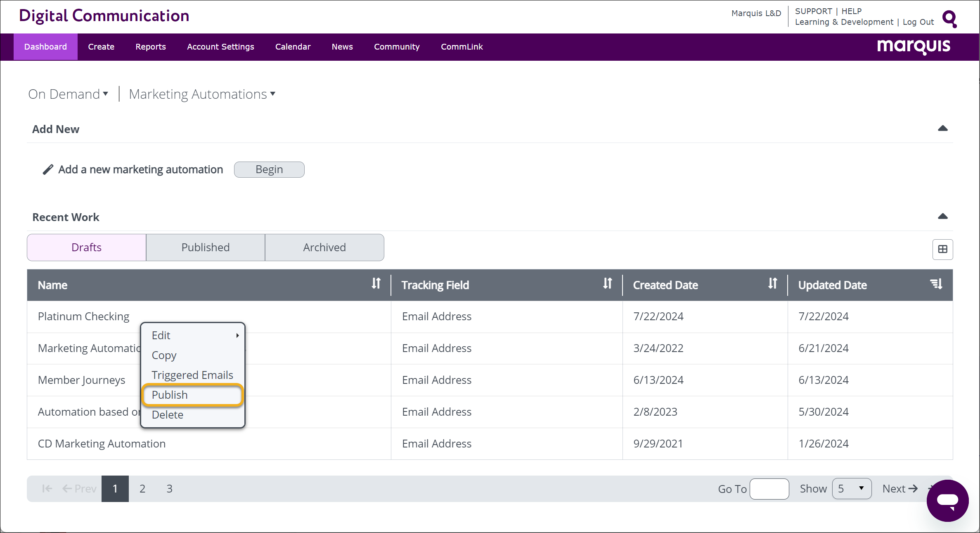Expand the Edit submenu
Viewport: 980px width, 533px height.
[193, 335]
